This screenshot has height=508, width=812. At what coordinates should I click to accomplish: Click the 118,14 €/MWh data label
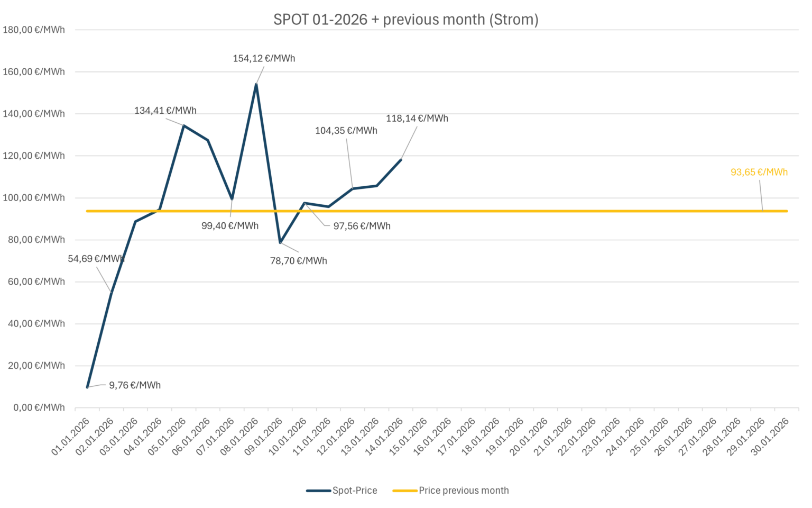tap(417, 119)
